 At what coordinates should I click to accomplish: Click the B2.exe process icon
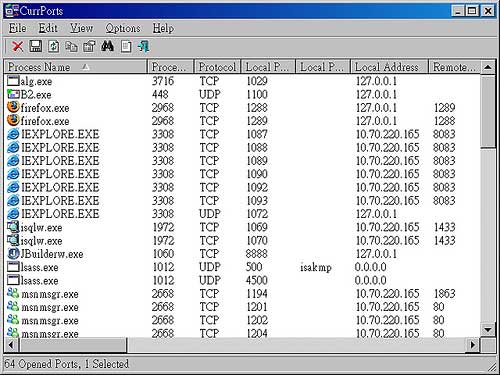click(13, 94)
